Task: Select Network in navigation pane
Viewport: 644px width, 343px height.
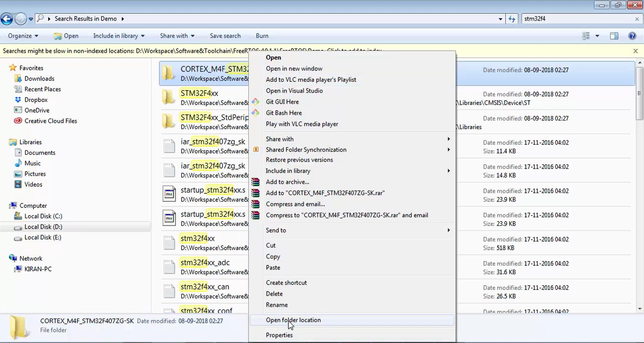Action: 31,258
